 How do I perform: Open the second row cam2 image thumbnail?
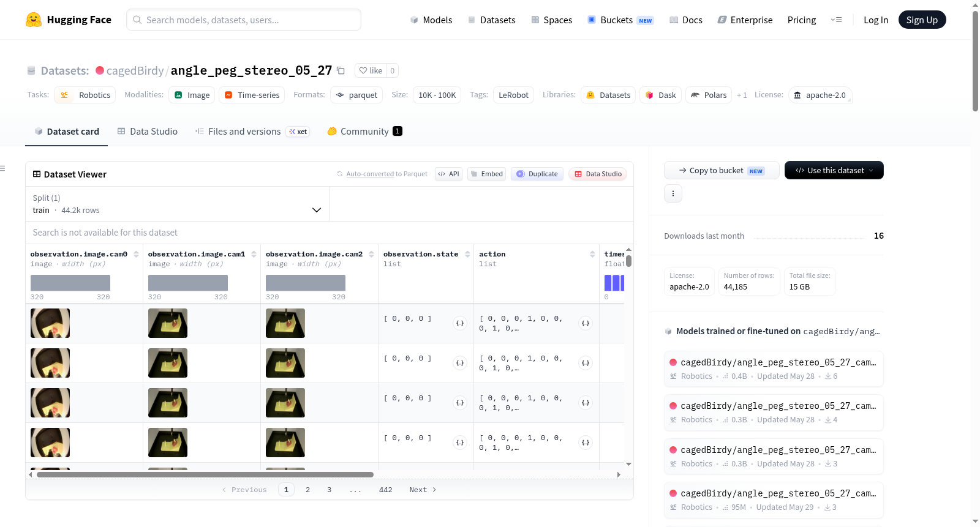(285, 363)
